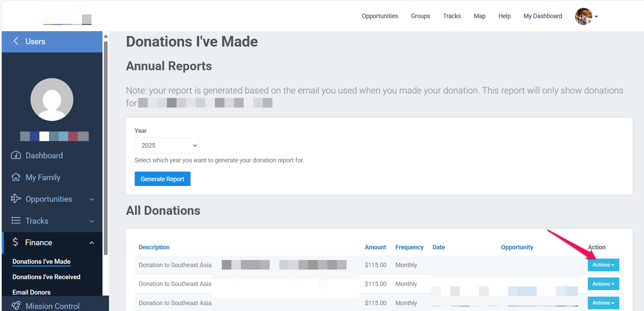Click the Finance dollar sign icon
Screen dimensions: 644x311
point(15,242)
